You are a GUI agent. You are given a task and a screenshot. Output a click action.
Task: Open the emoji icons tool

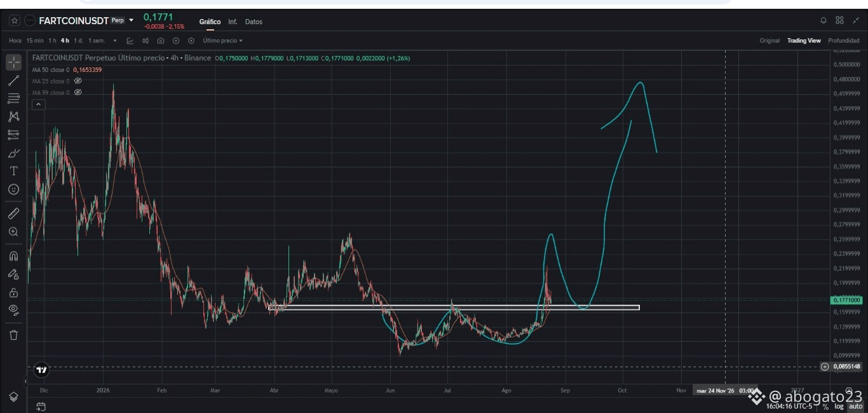click(14, 189)
